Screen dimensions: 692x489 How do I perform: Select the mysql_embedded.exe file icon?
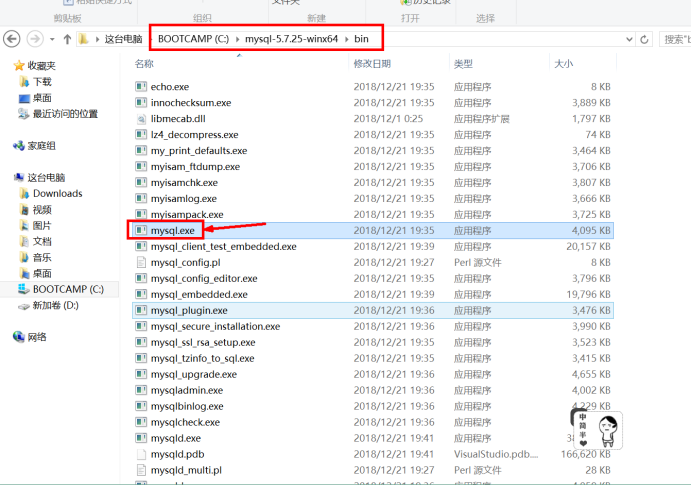click(x=141, y=294)
